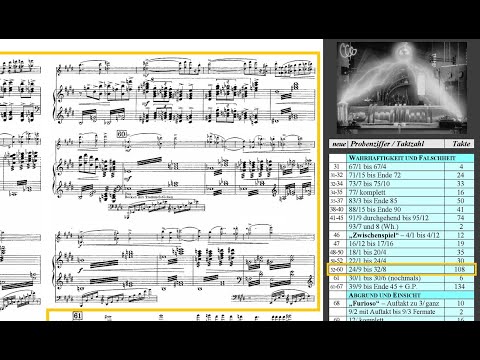Select the '67/1 bis 67/4' table row

coord(401,166)
